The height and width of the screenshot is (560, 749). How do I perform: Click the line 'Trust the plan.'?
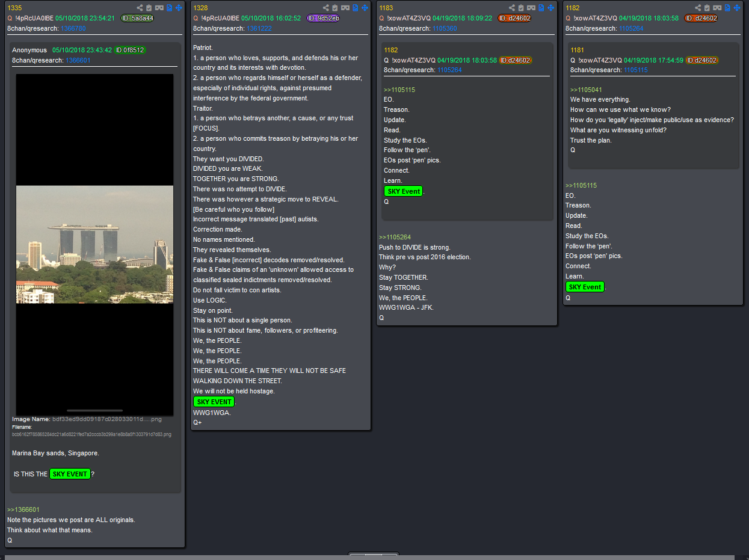click(591, 140)
